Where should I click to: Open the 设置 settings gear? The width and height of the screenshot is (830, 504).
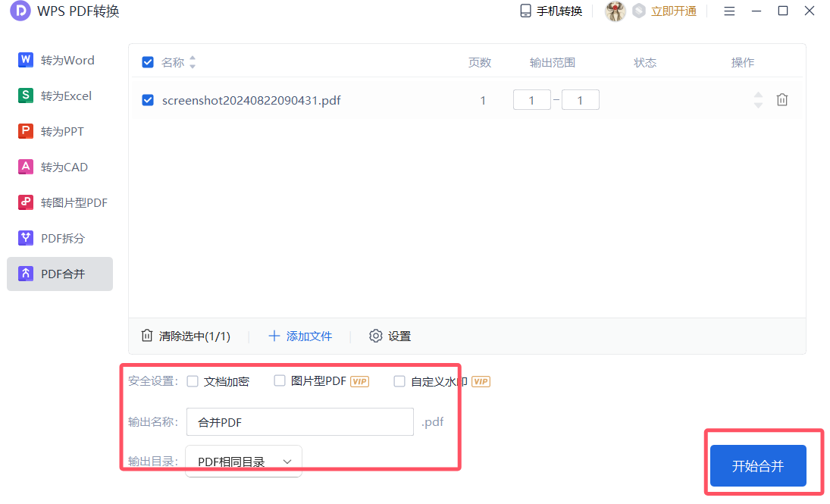click(390, 336)
